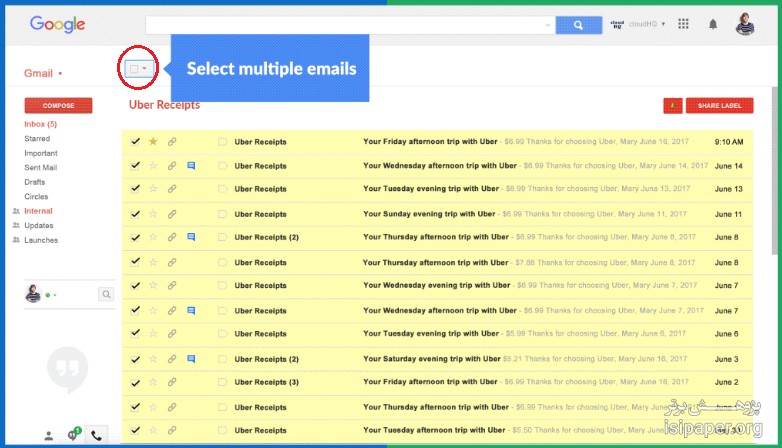Go to the Starred folder
The image size is (782, 448).
pyautogui.click(x=37, y=139)
